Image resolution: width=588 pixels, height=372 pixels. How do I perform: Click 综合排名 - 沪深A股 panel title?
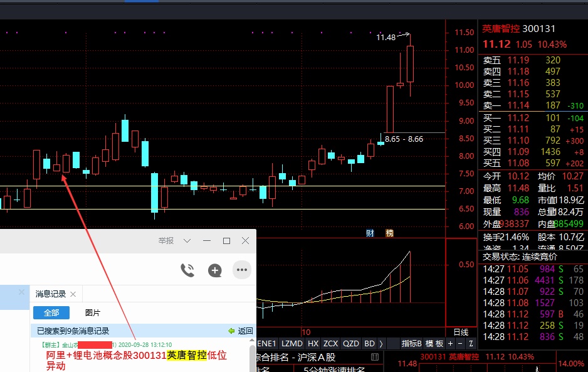coord(296,358)
